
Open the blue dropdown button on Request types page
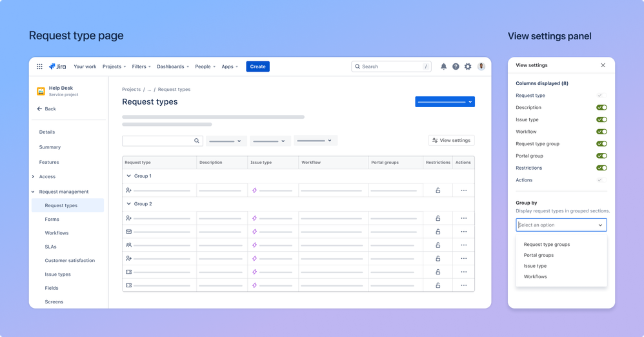pos(445,101)
